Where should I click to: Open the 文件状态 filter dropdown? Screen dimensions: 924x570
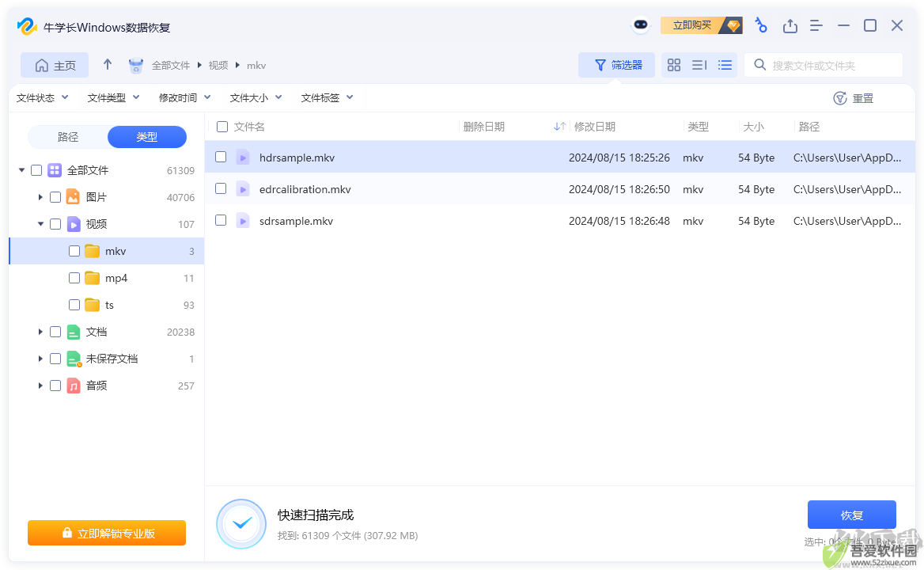click(x=43, y=98)
